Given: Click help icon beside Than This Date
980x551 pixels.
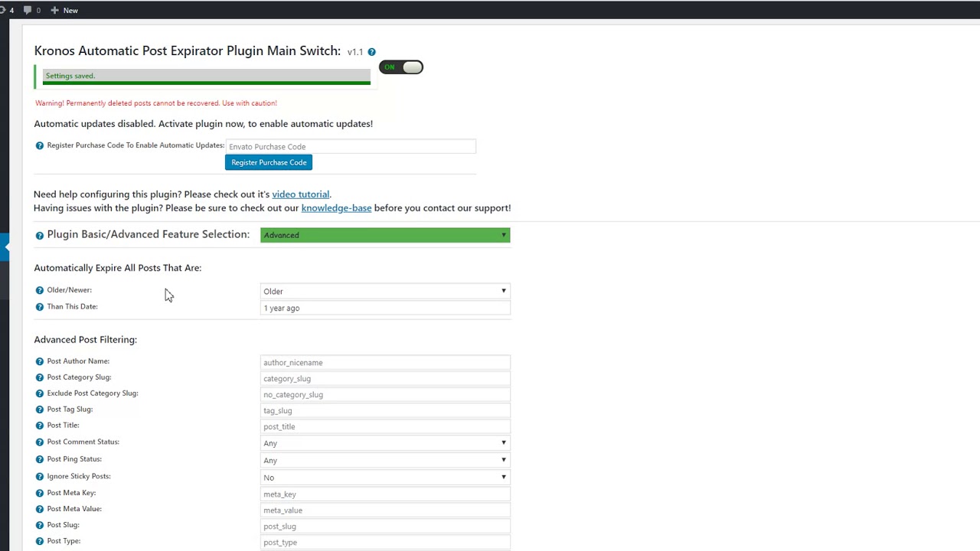Looking at the screenshot, I should [40, 307].
